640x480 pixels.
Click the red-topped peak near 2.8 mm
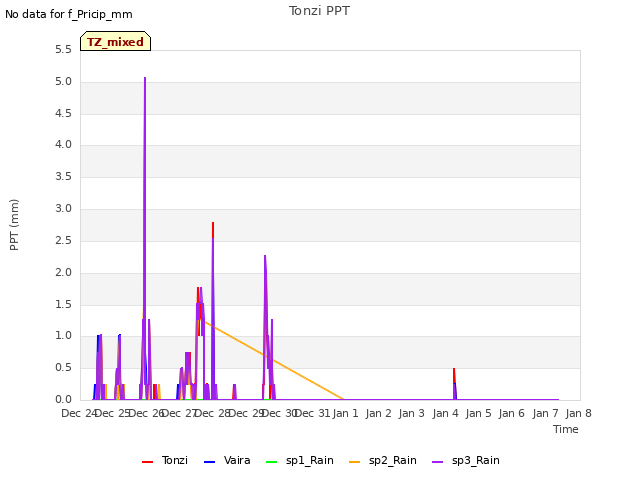pos(213,224)
